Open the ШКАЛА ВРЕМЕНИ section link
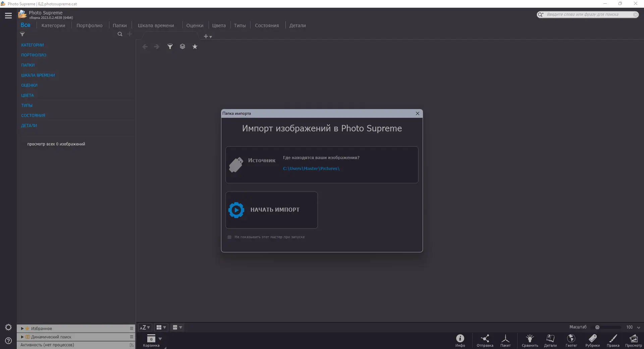644x349 pixels. point(38,75)
